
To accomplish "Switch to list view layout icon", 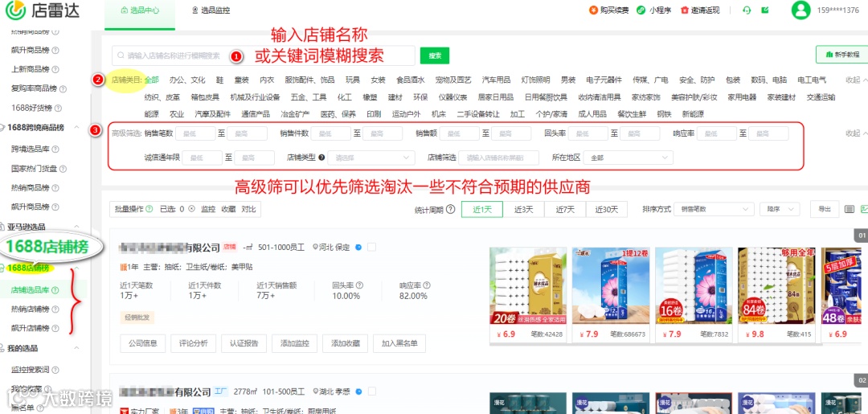I will tap(850, 209).
